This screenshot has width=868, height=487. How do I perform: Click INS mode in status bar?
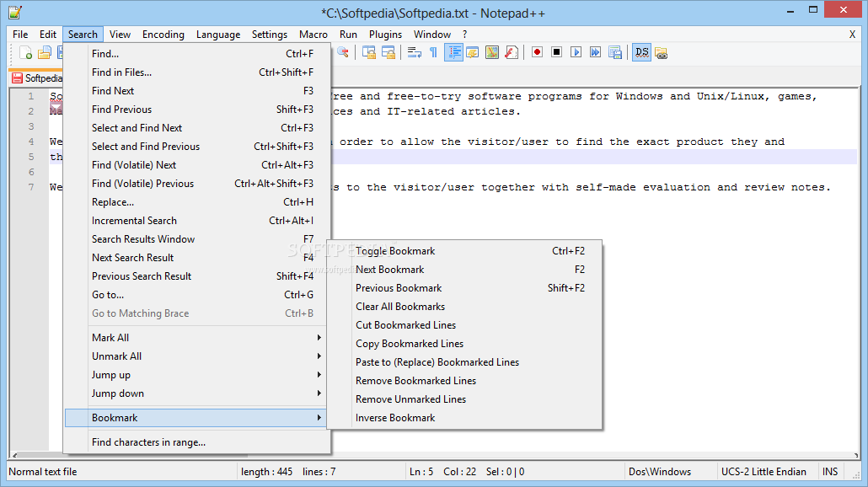pos(830,472)
